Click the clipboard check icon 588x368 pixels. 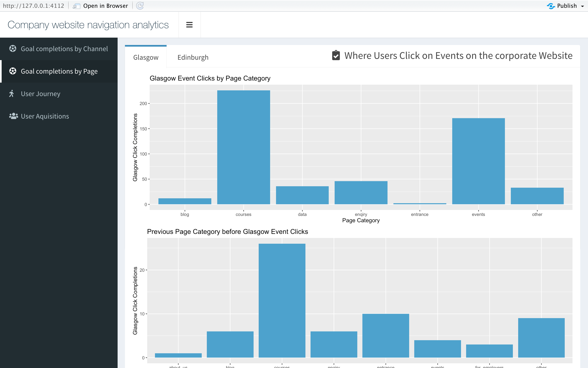point(336,55)
